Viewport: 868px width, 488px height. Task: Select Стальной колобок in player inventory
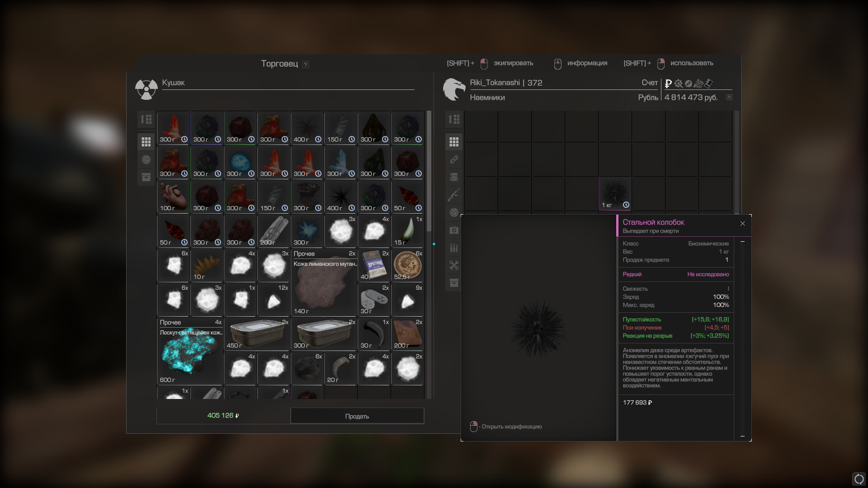(615, 193)
